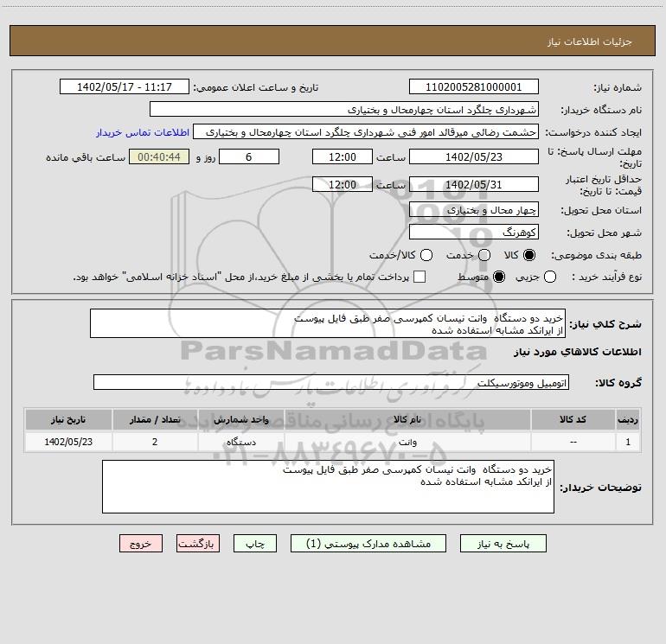666x644 pixels.
Task: Click the اطلاعات کالاهای مورد نیاز heading
Action: 577,352
